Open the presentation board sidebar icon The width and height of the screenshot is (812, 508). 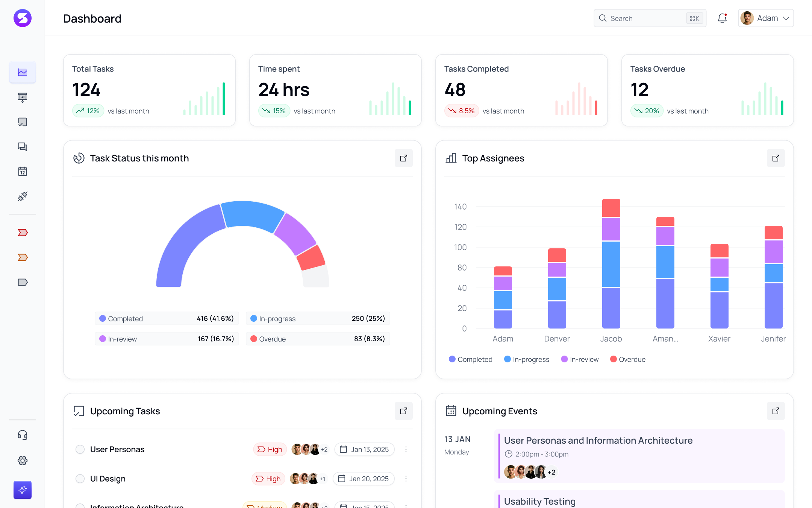coord(23,97)
